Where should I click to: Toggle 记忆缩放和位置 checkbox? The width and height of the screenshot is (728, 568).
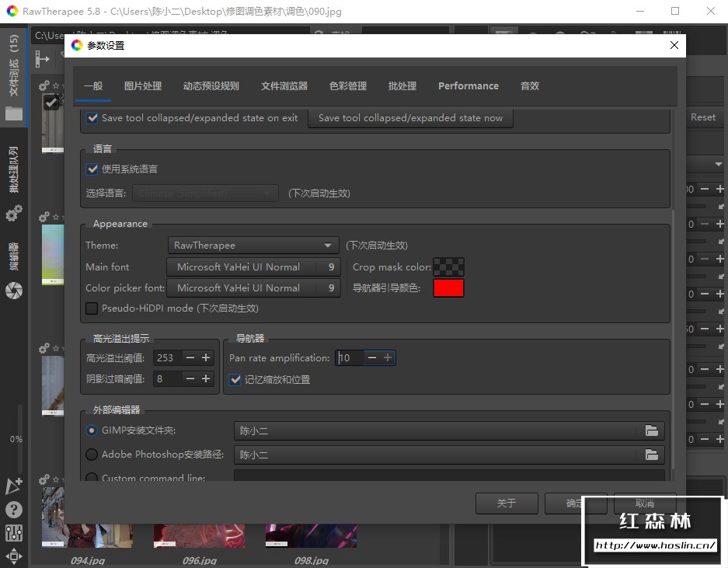pyautogui.click(x=235, y=379)
